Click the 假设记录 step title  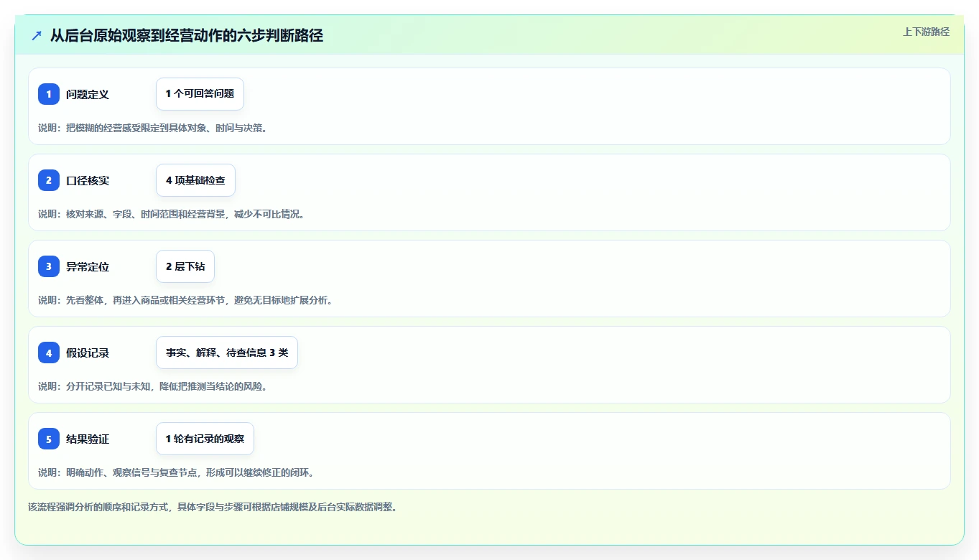point(88,353)
